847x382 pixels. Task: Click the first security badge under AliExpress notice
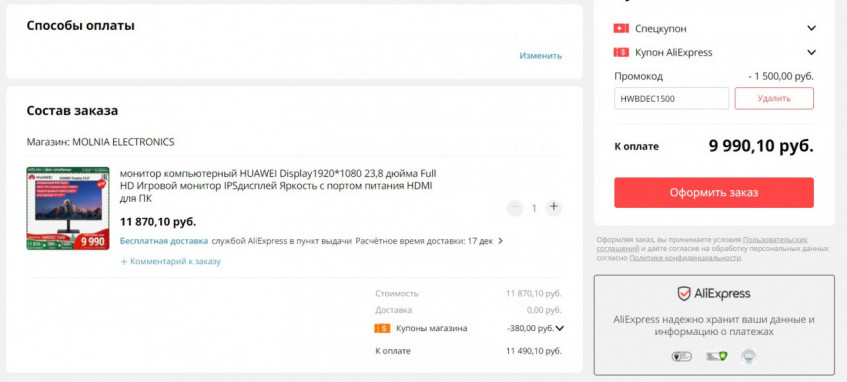[x=681, y=356]
